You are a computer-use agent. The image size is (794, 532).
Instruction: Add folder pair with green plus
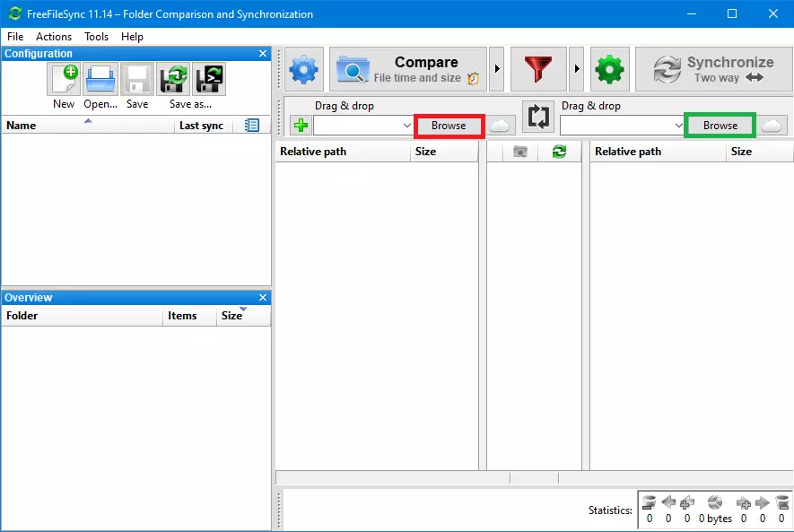(301, 125)
